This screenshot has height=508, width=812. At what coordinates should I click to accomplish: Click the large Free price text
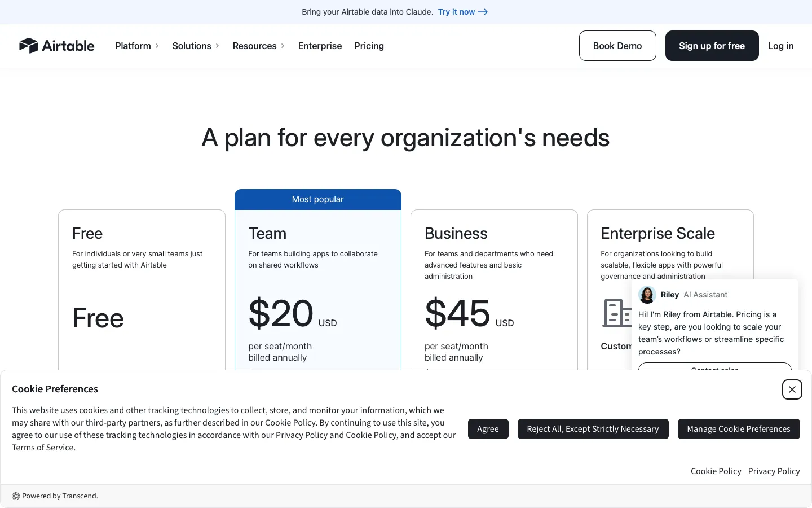[x=98, y=318]
